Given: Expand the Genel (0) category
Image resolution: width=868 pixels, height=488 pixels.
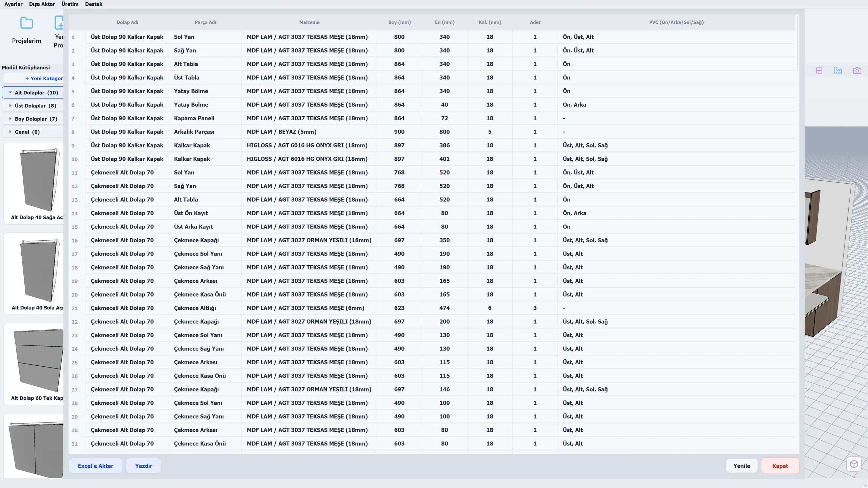Looking at the screenshot, I should pyautogui.click(x=33, y=132).
